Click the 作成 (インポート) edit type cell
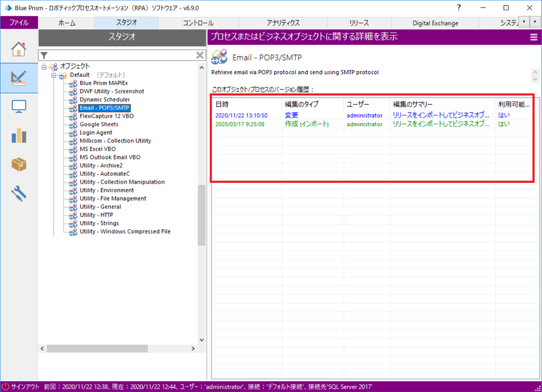The image size is (542, 392). tap(307, 124)
